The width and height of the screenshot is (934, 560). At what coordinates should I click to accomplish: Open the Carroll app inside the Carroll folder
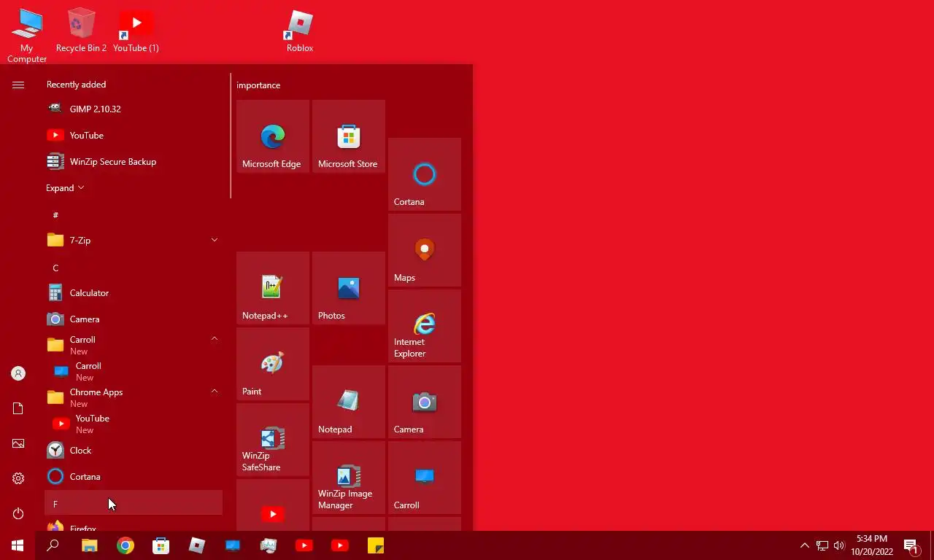click(x=134, y=371)
